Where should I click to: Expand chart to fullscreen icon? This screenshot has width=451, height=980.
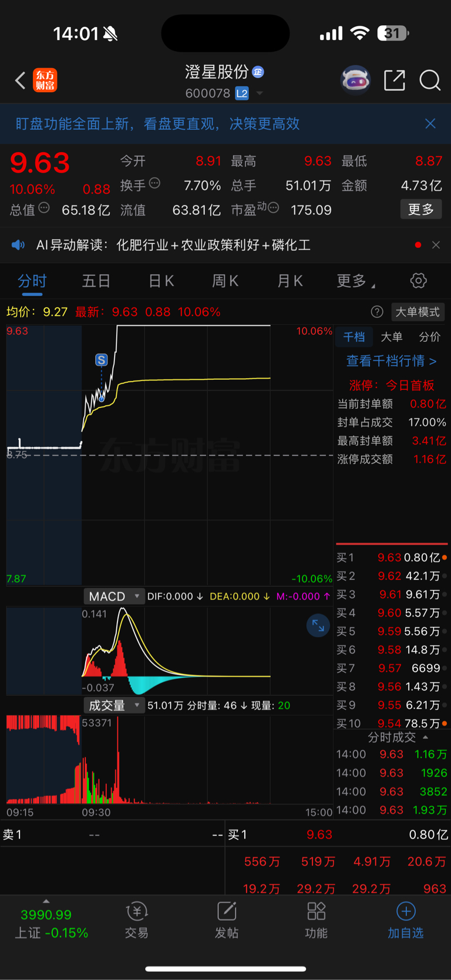(318, 626)
